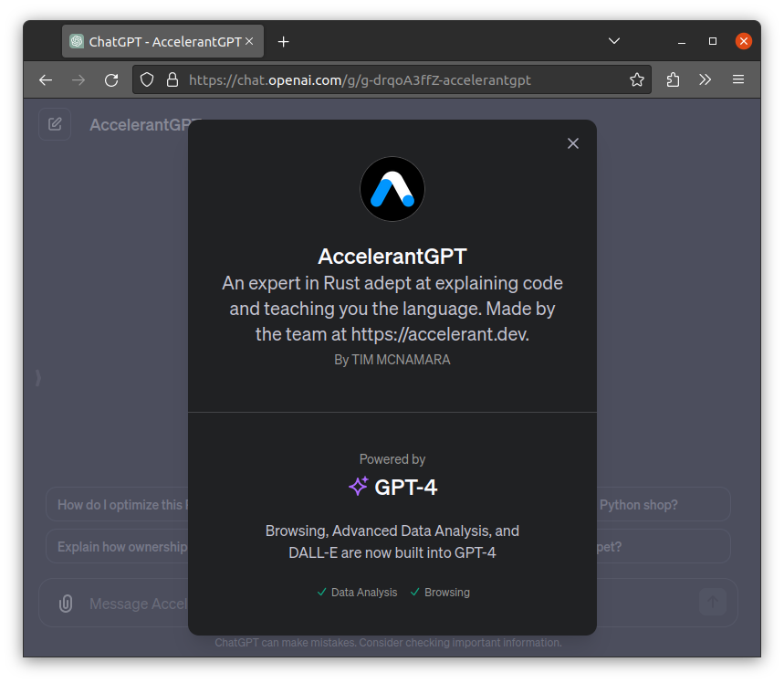Image resolution: width=784 pixels, height=683 pixels.
Task: Click the browser forward arrow
Action: (x=78, y=80)
